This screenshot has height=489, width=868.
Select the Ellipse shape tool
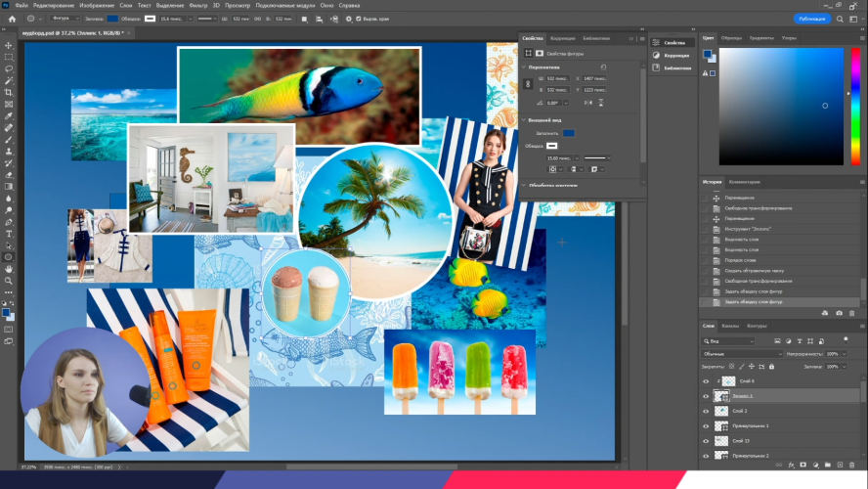(8, 257)
